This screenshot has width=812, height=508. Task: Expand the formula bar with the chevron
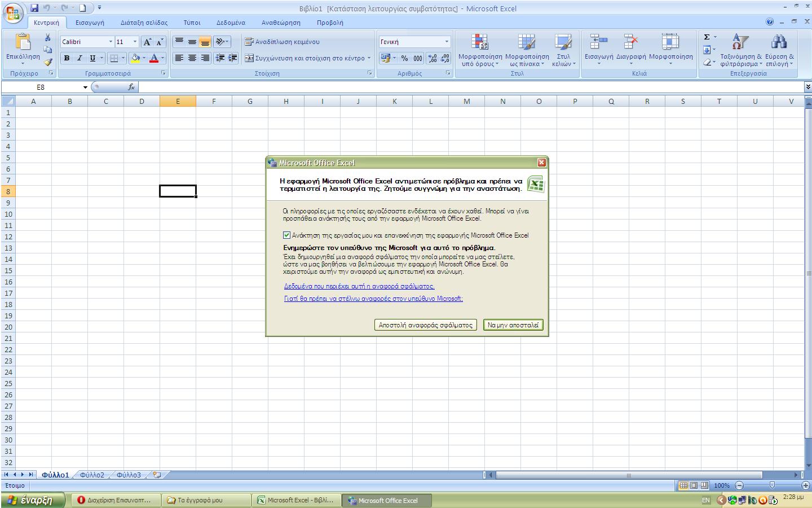[x=807, y=87]
